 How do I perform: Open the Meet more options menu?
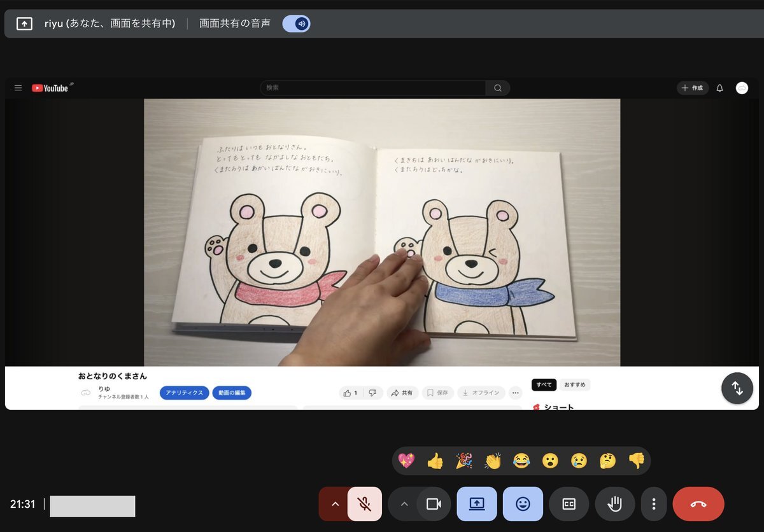coord(654,504)
